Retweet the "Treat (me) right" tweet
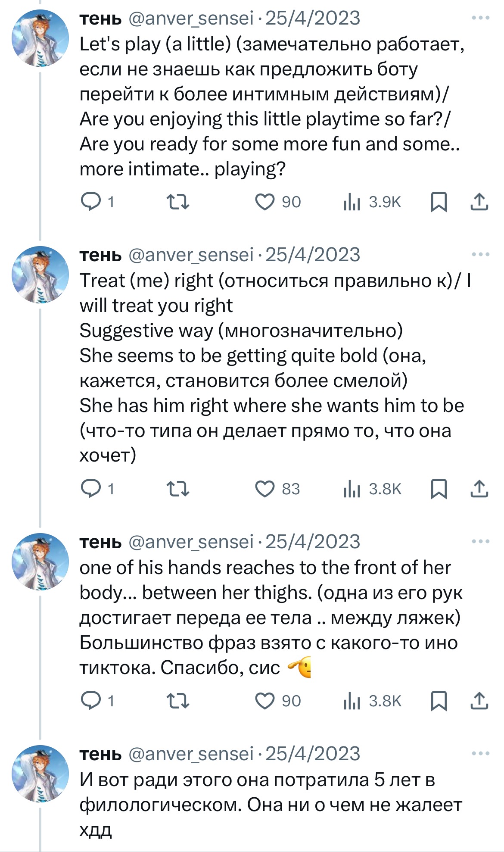 point(177,489)
